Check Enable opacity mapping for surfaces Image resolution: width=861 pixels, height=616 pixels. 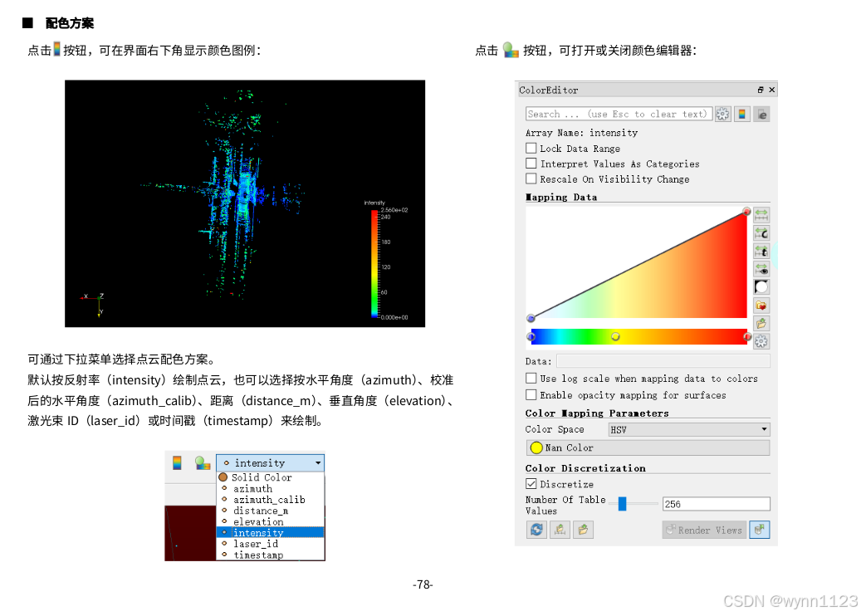[531, 394]
